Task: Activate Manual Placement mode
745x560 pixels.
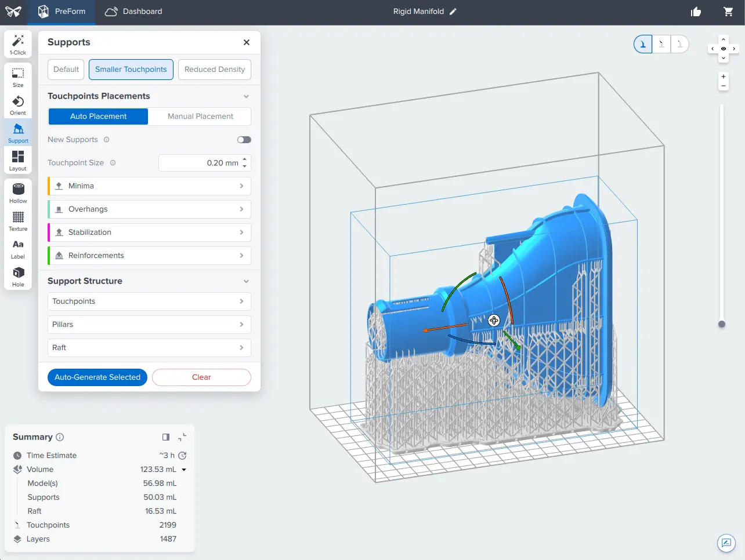Action: 199,116
